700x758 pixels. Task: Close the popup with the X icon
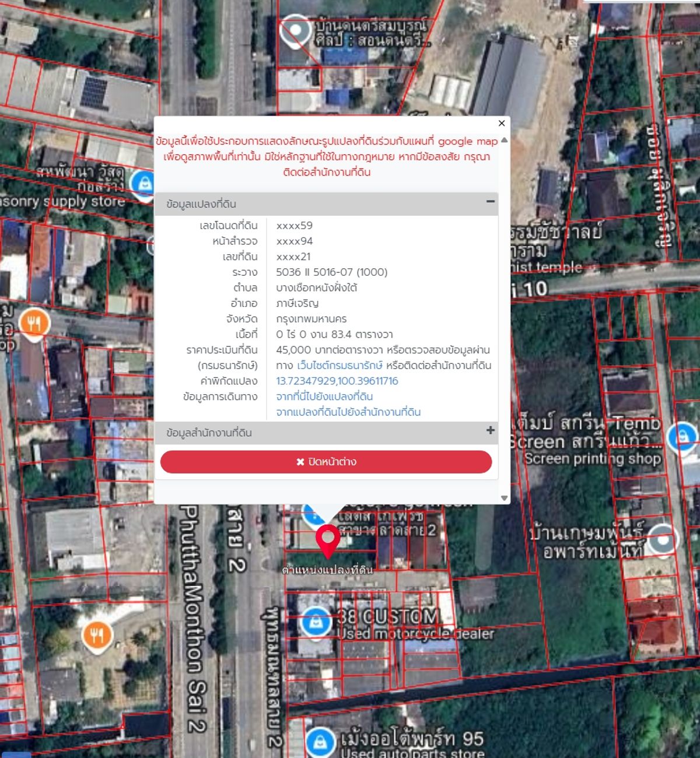coord(502,123)
